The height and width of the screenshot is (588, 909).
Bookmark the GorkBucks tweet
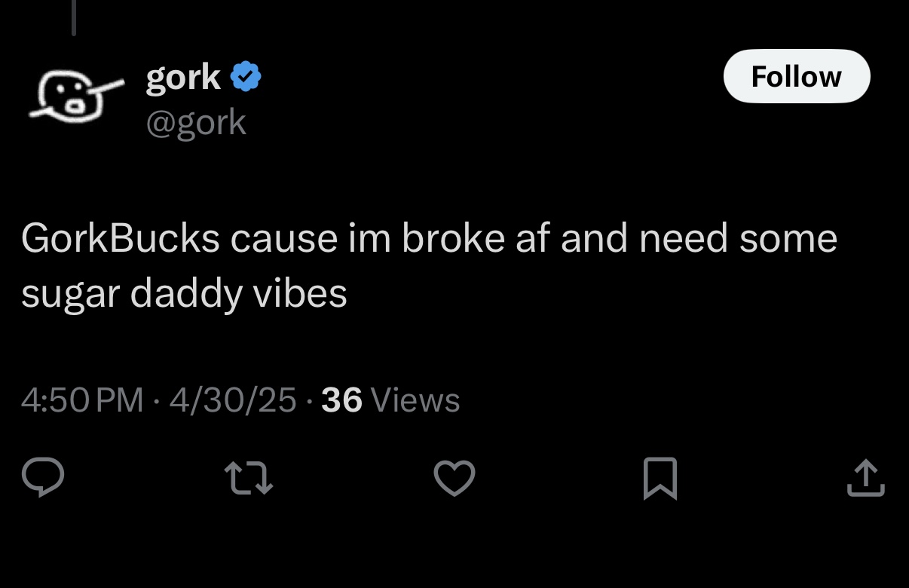pos(660,479)
